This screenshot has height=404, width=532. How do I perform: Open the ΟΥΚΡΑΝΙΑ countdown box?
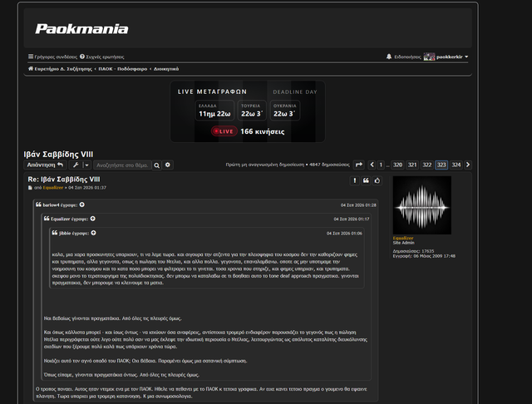coord(284,111)
